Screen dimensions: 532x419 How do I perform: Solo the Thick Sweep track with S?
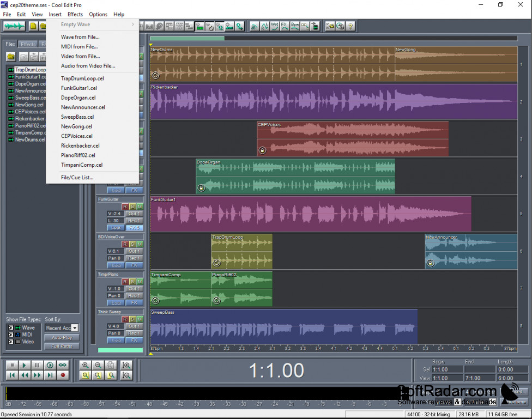click(x=132, y=319)
